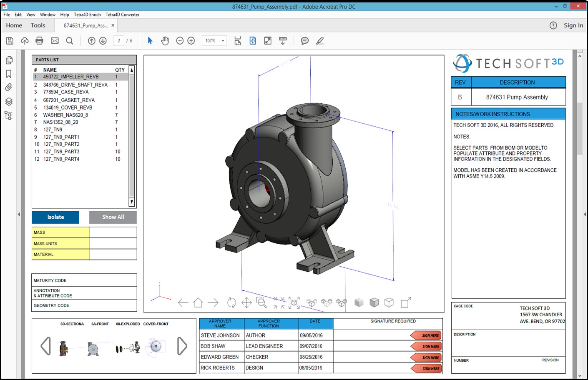Switch to the Tools tab
Image resolution: width=588 pixels, height=380 pixels.
38,25
